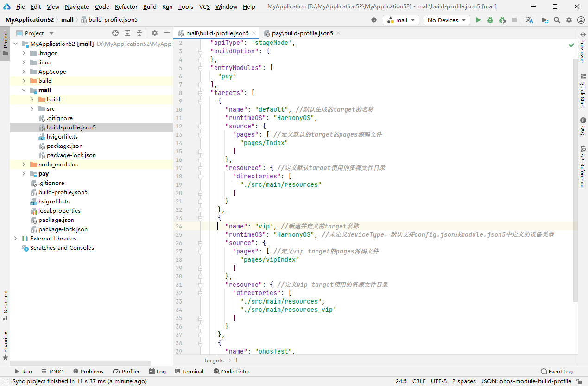Screen dimensions: 588x386
Task: Open the mall run configuration dropdown
Action: click(x=401, y=20)
